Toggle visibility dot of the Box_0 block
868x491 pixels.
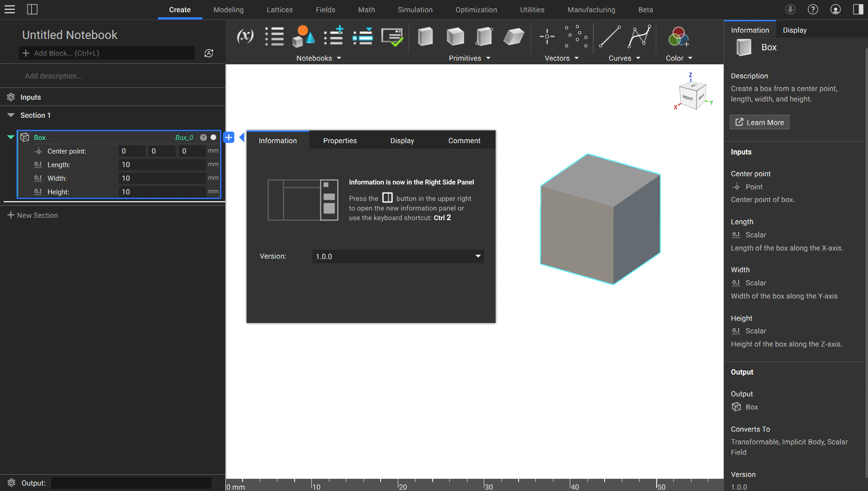tap(214, 137)
